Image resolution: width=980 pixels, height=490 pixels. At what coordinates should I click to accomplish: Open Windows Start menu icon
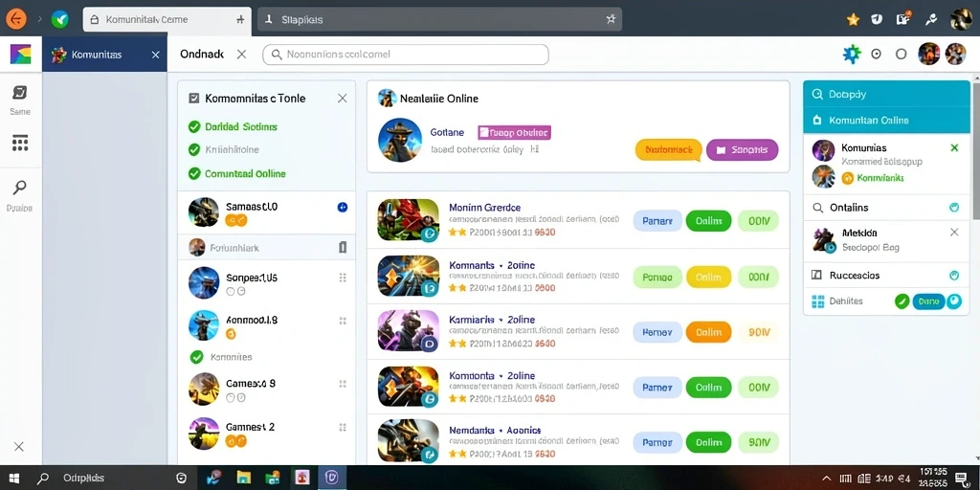[13, 479]
